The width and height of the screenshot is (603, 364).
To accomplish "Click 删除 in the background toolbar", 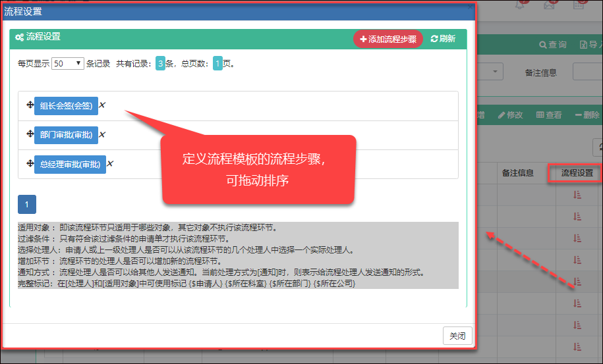I will pyautogui.click(x=587, y=115).
